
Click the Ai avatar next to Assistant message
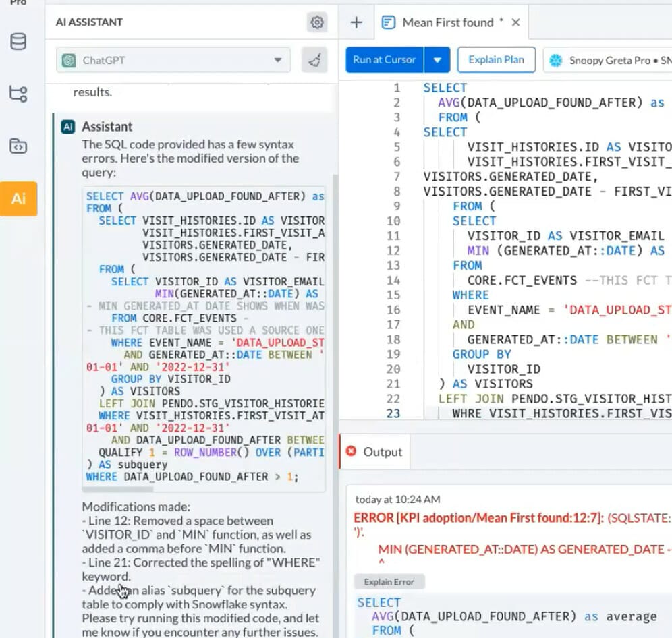[68, 127]
